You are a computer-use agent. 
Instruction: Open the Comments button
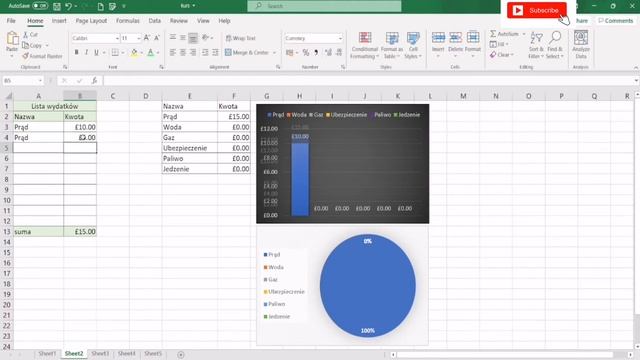pos(616,21)
